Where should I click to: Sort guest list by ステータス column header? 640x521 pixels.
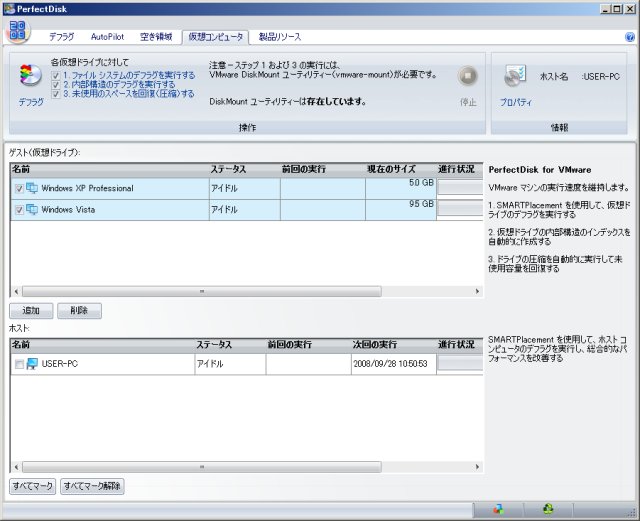point(245,169)
